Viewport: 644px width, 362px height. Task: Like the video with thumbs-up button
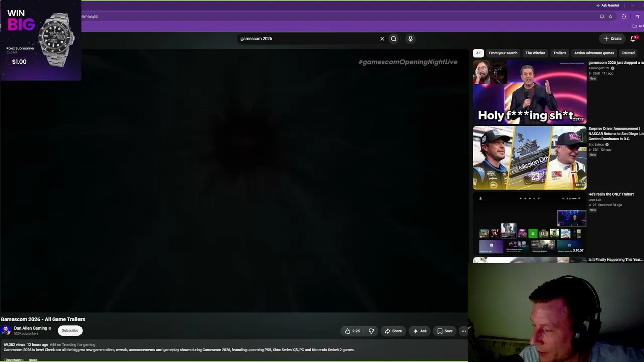352,331
